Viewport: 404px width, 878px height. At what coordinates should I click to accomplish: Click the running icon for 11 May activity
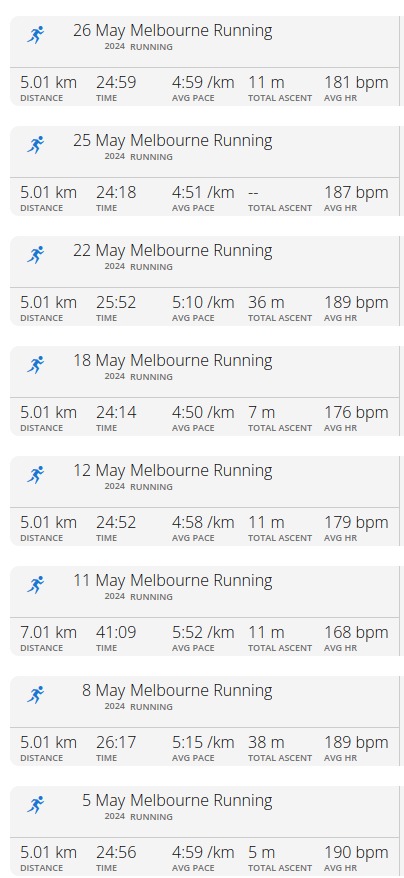35,585
